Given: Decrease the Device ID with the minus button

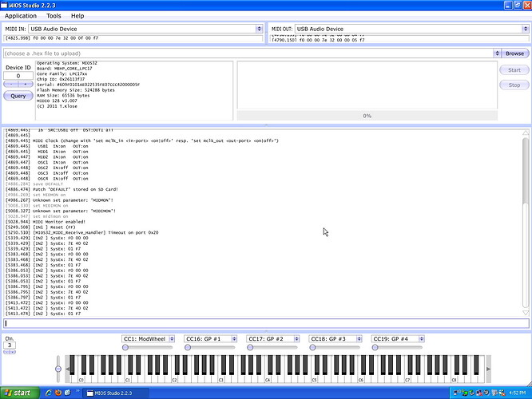Looking at the screenshot, I should tap(11, 84).
